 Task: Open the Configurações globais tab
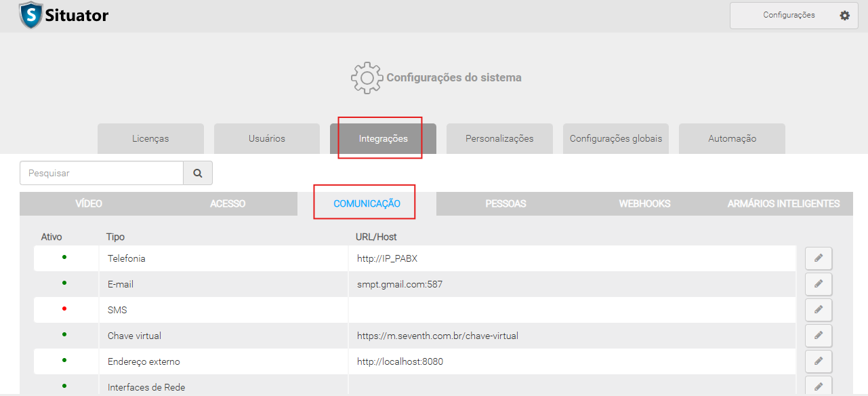point(615,138)
